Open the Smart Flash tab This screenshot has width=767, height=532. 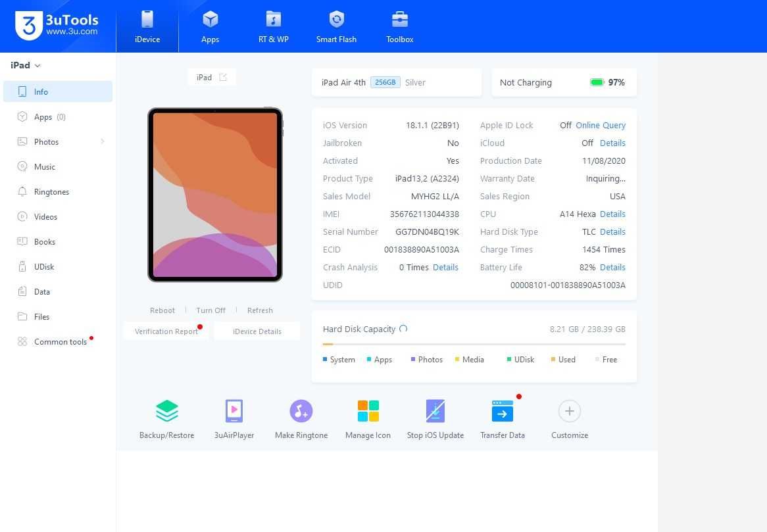tap(337, 26)
